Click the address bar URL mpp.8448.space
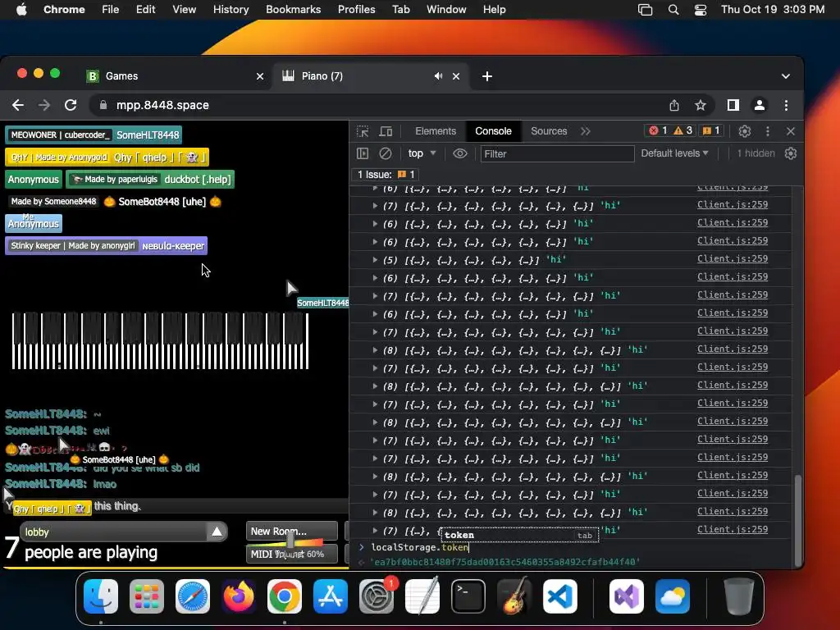This screenshot has width=840, height=630. (163, 105)
